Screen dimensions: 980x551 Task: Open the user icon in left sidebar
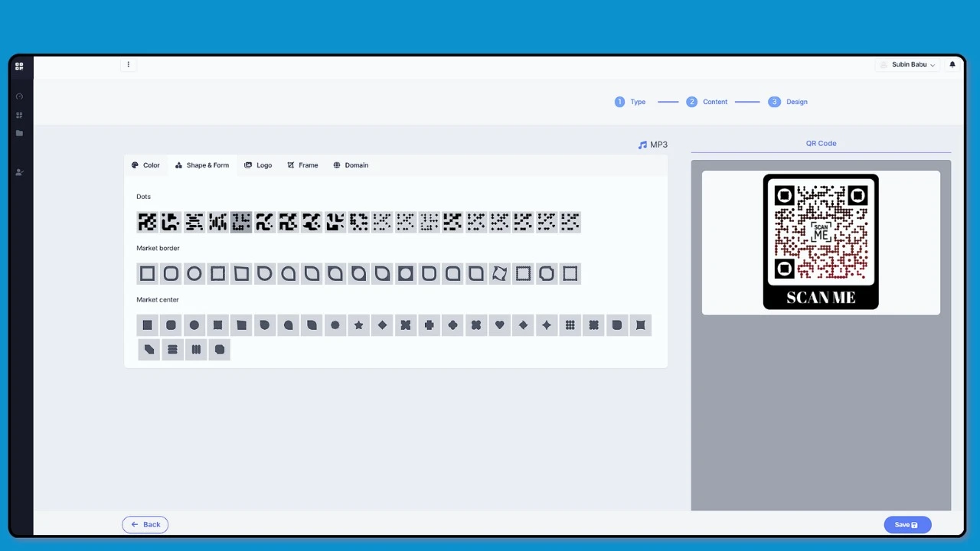pyautogui.click(x=19, y=172)
